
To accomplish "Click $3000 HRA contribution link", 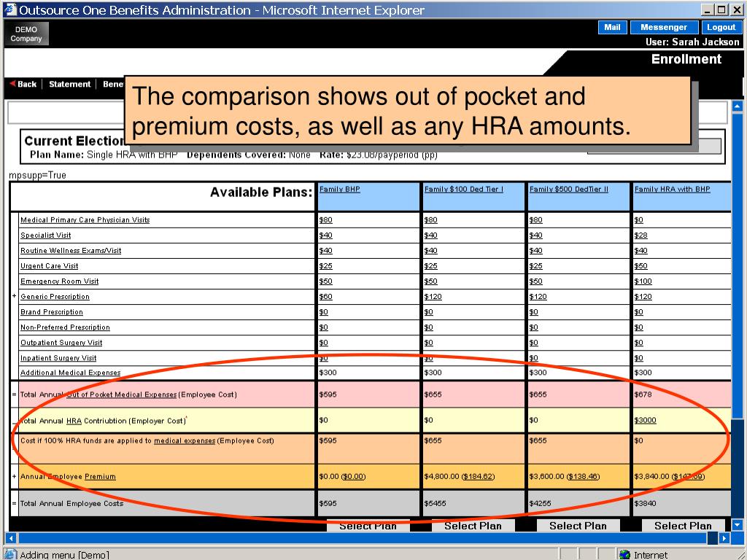I will click(x=645, y=420).
